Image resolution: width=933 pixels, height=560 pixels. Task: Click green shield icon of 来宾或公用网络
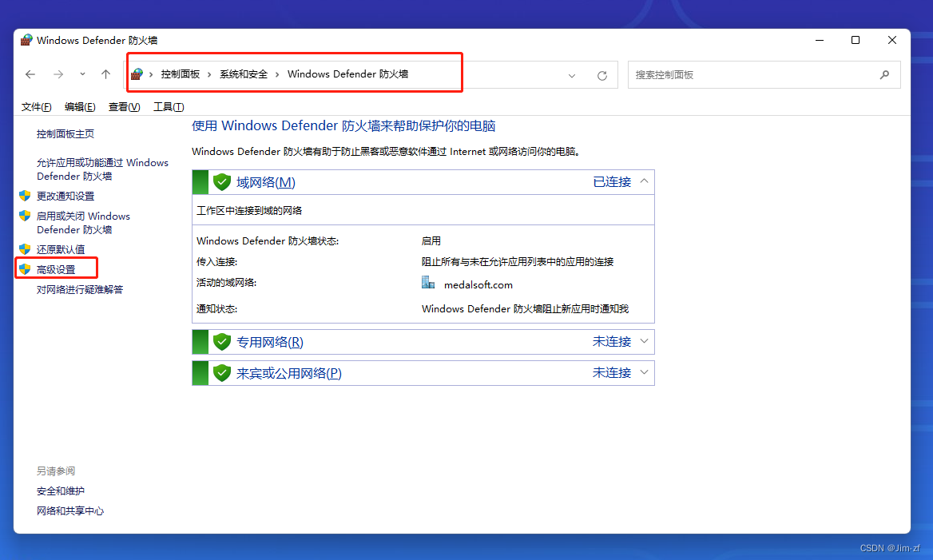[222, 373]
